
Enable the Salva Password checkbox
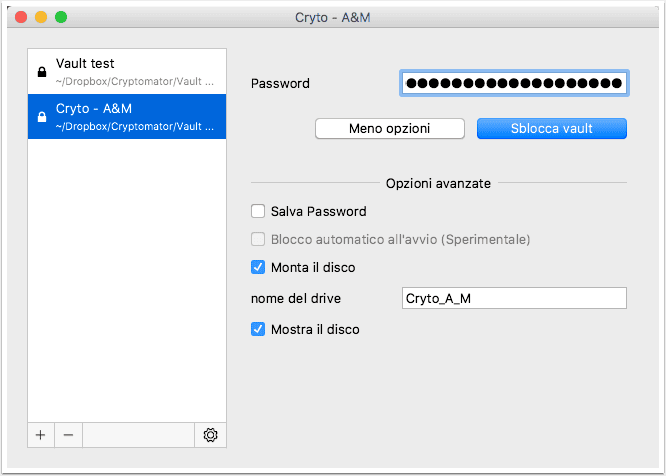[x=258, y=211]
